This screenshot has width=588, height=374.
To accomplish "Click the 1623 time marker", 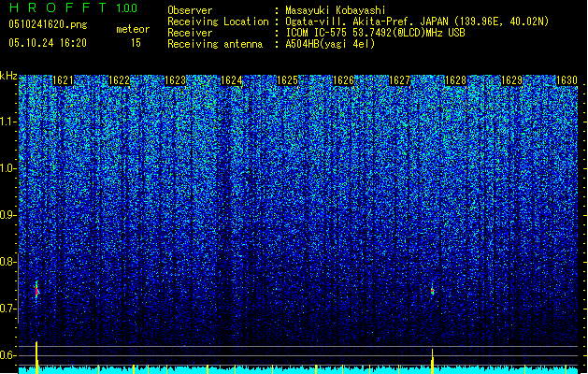I will (x=175, y=80).
